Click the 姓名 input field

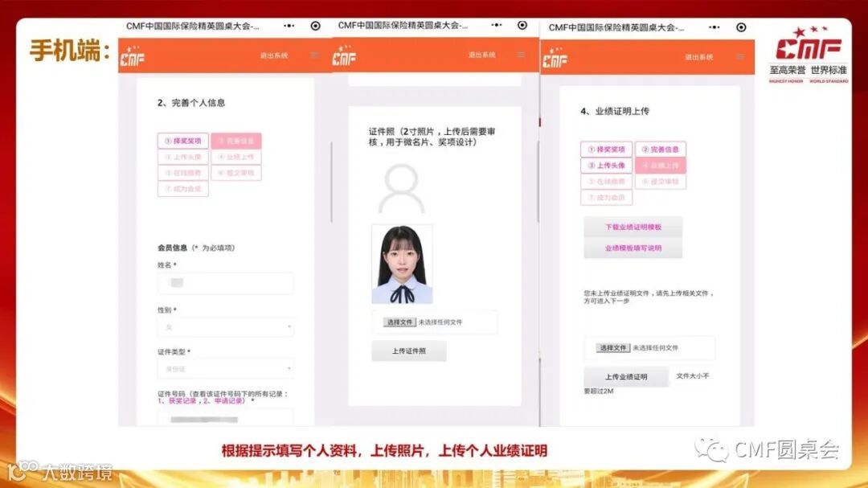click(226, 283)
